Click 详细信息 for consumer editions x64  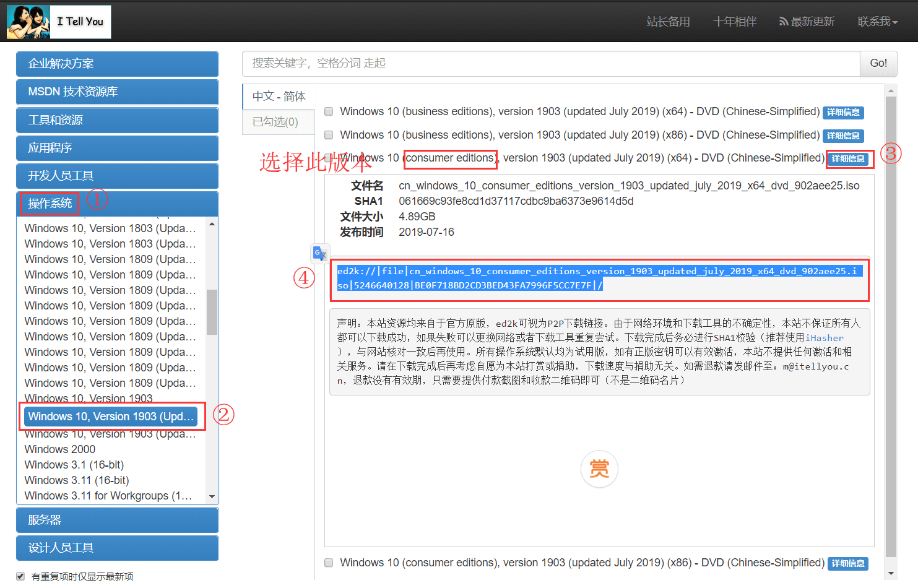pos(849,158)
